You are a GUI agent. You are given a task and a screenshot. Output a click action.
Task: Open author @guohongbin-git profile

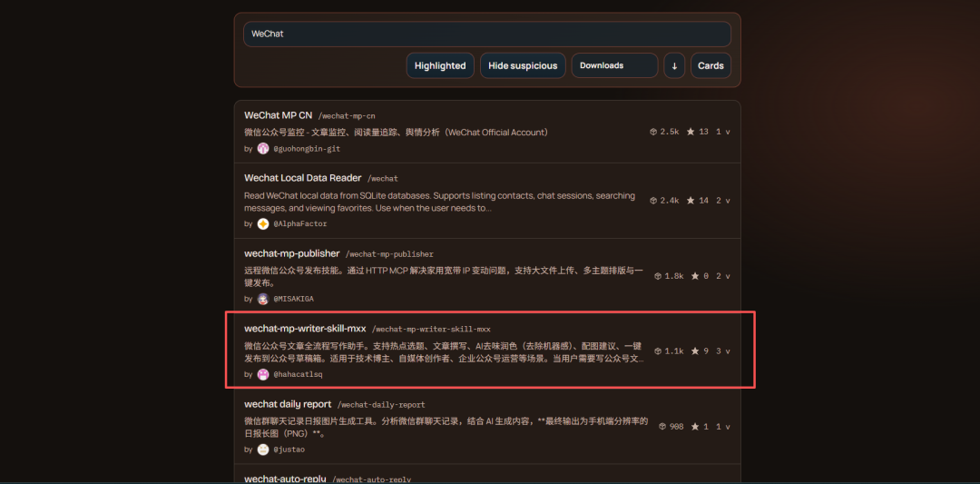(x=307, y=149)
